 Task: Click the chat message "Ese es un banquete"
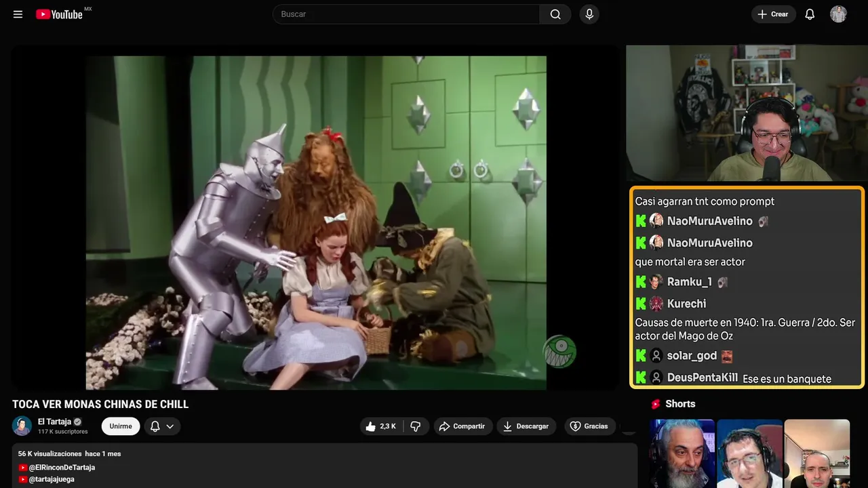click(x=787, y=379)
